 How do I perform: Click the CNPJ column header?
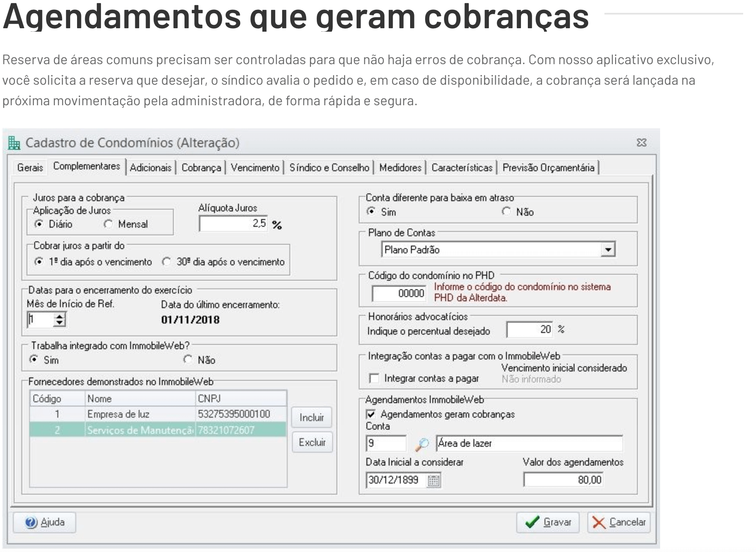[241, 399]
